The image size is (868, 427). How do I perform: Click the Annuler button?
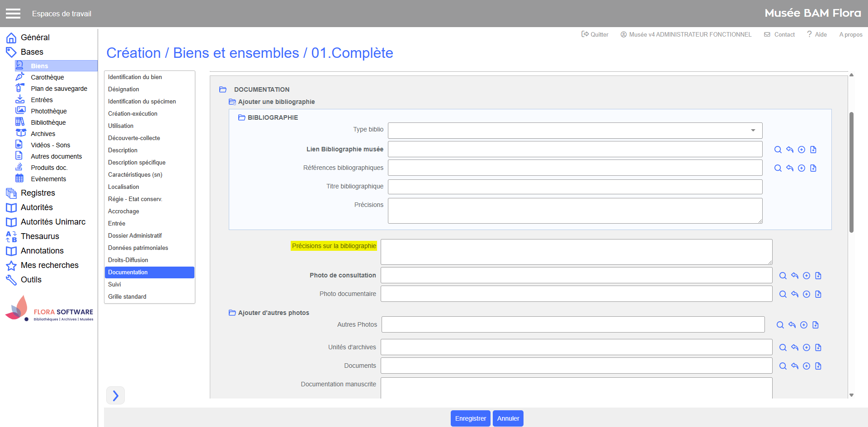508,418
